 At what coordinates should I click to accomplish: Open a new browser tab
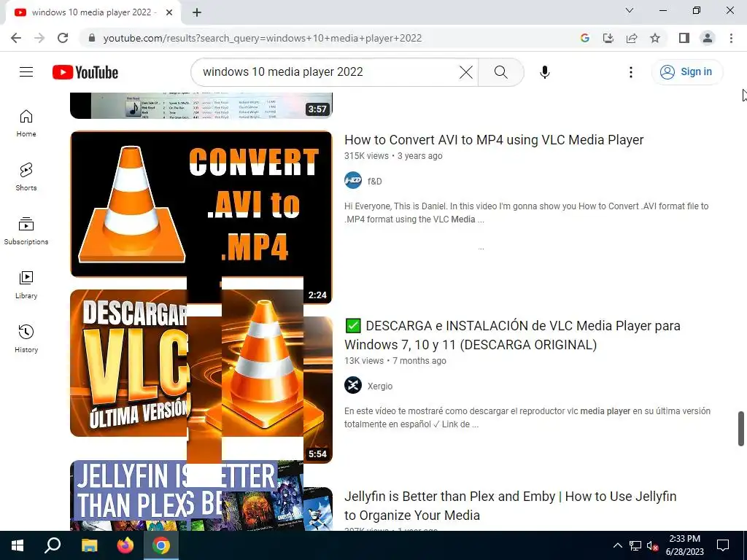(x=197, y=13)
